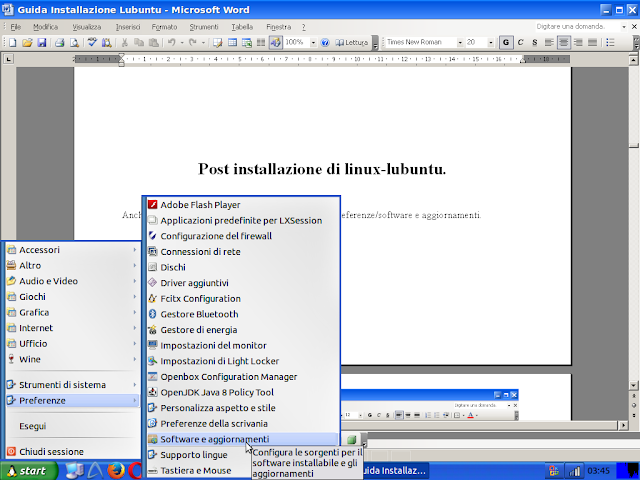
Task: Align text to the left
Action: tap(549, 42)
